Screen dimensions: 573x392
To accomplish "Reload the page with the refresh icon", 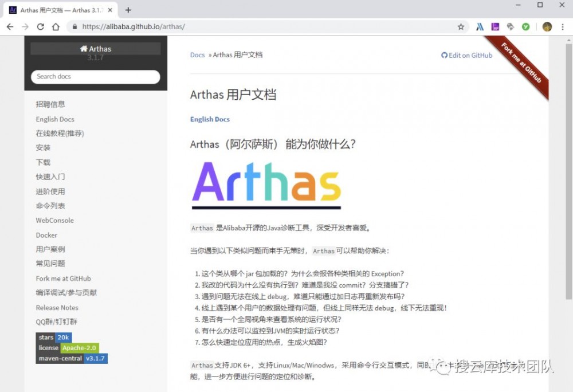I will click(40, 26).
